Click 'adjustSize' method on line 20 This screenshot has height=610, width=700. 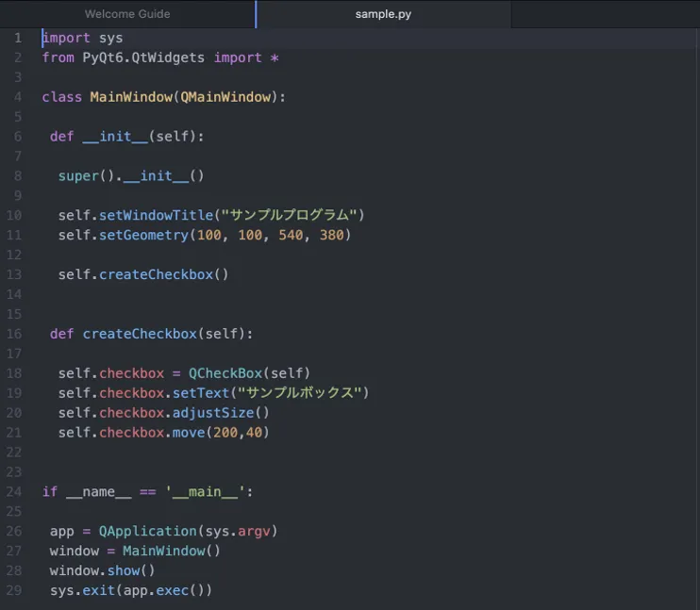pyautogui.click(x=213, y=413)
